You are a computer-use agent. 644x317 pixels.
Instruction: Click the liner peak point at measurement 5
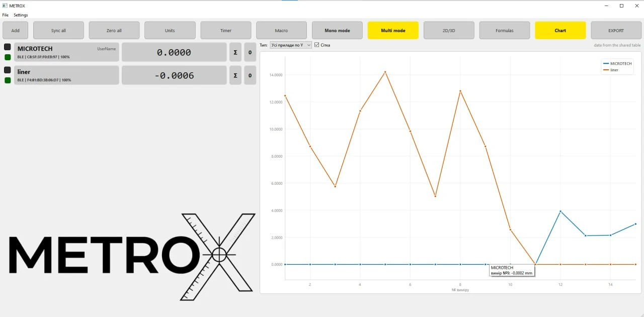(x=385, y=72)
